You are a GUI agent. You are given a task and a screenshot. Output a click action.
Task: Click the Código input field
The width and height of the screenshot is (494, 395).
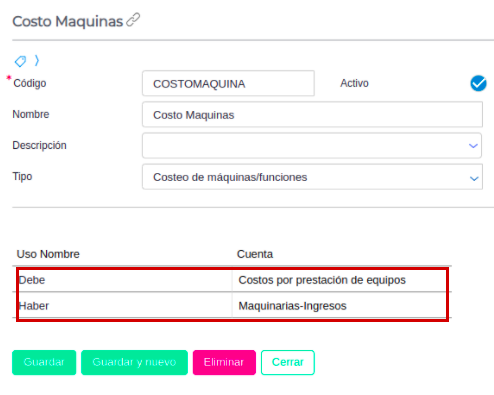tap(228, 83)
